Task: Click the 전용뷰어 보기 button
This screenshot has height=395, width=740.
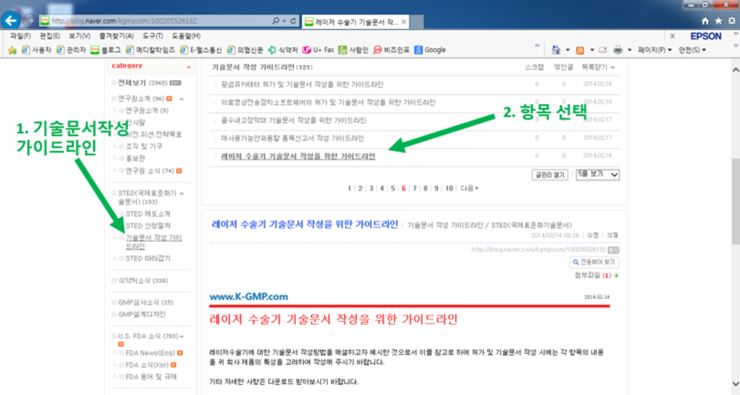Action: [594, 262]
